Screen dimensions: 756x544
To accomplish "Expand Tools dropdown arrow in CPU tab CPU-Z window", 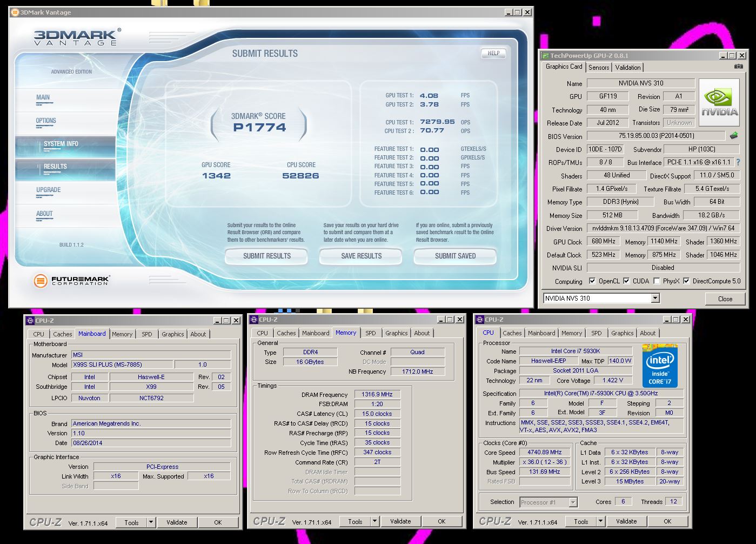I will [x=600, y=521].
